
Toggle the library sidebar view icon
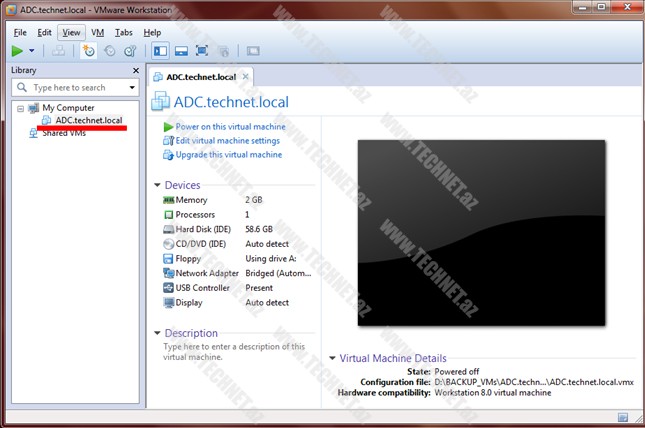coord(161,51)
